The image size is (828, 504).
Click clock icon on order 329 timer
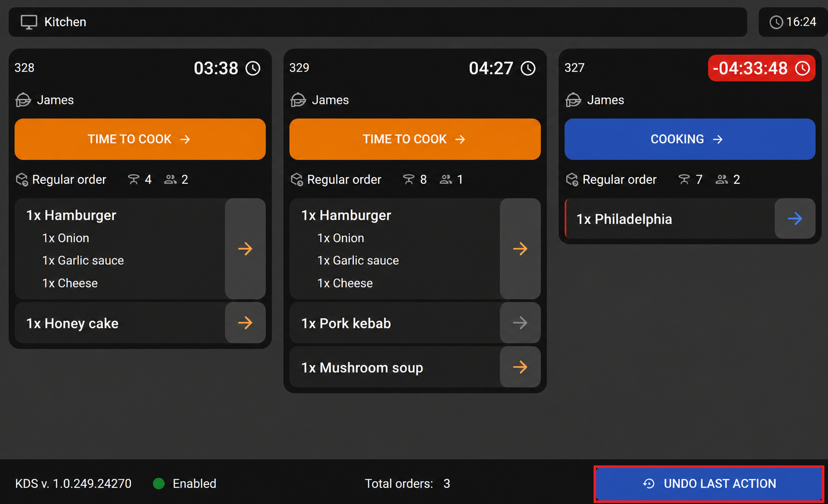point(528,68)
